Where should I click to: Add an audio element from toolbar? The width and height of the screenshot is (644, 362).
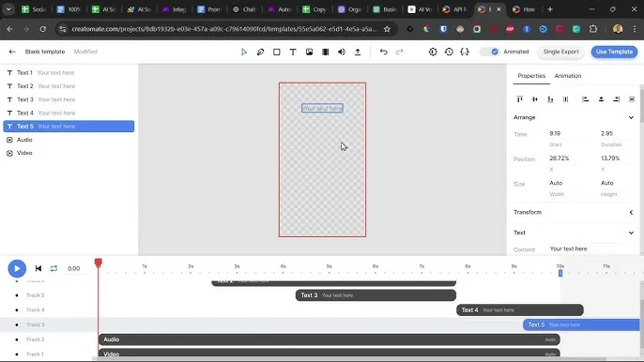click(x=342, y=52)
